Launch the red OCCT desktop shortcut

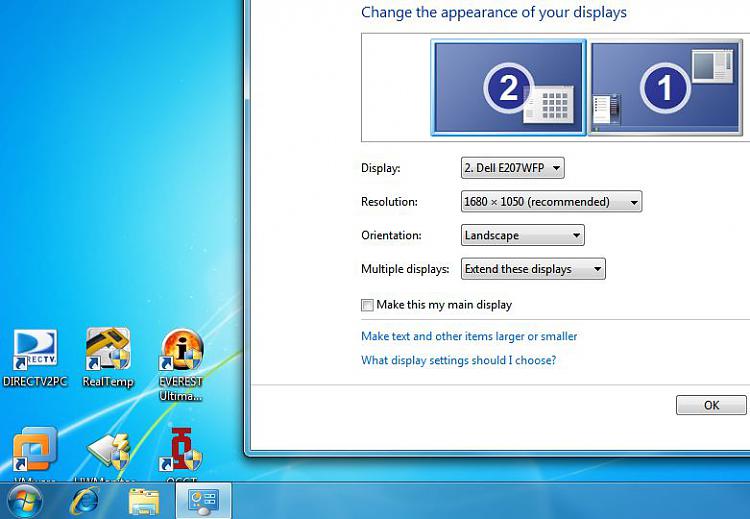[x=181, y=453]
